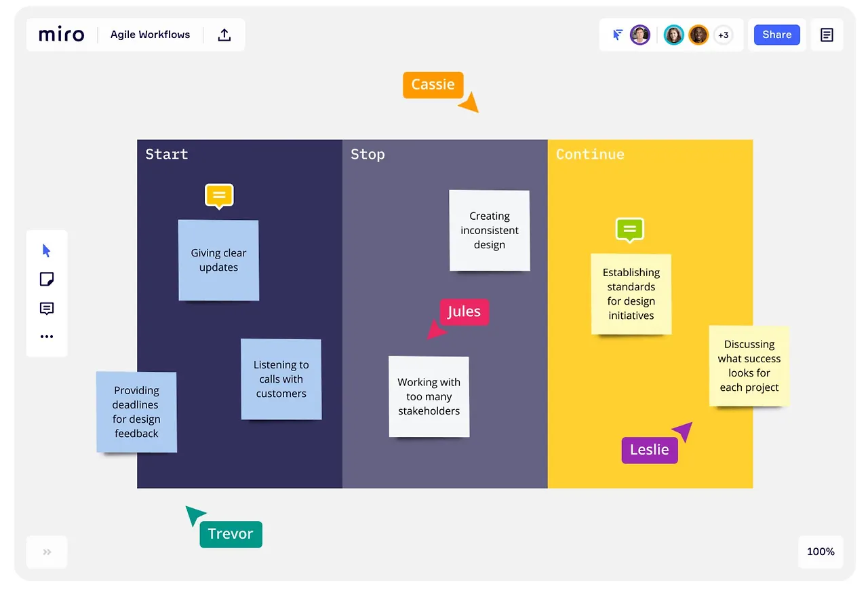The image size is (868, 591).
Task: Open the Agile Workflows board title
Action: (151, 35)
